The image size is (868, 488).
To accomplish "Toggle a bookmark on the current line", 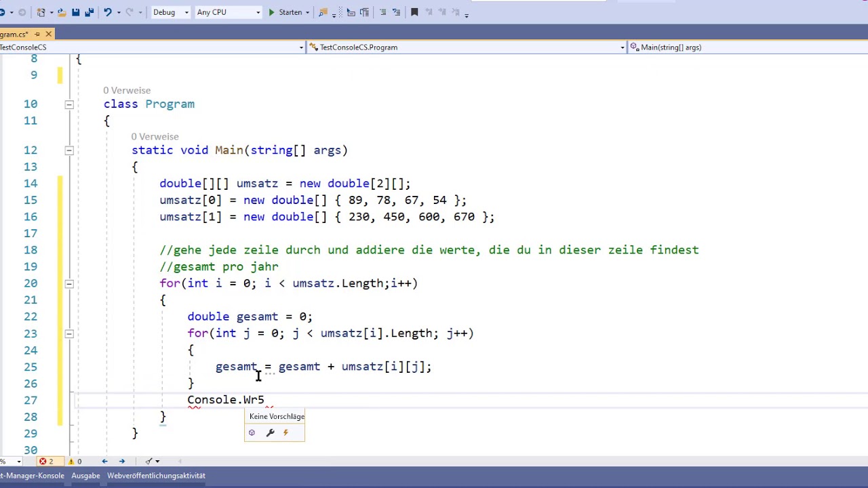I will [414, 12].
